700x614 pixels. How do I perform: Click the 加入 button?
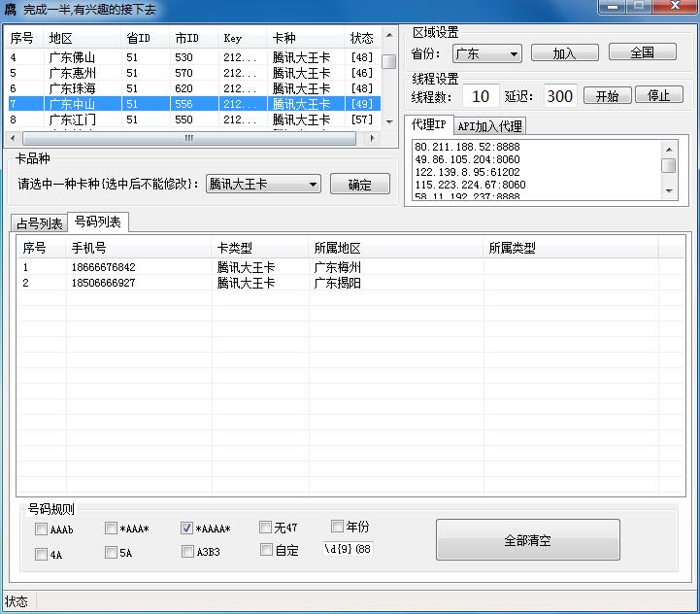pyautogui.click(x=565, y=53)
